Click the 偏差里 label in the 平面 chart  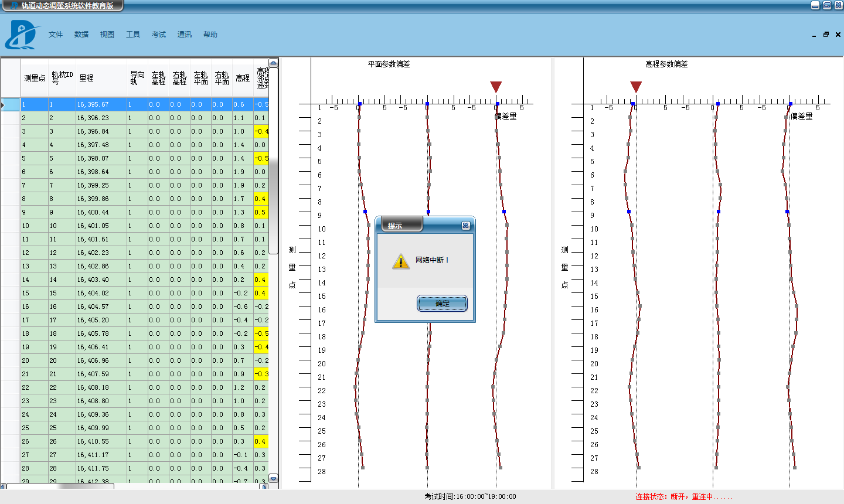click(x=506, y=116)
